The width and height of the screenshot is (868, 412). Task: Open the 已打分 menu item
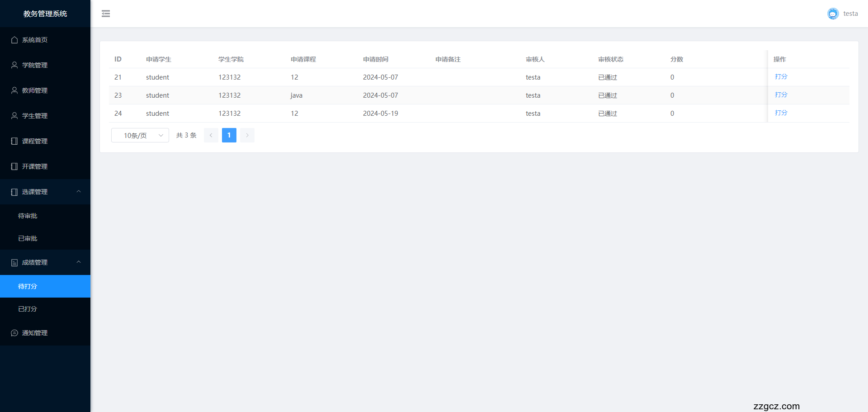(x=28, y=309)
